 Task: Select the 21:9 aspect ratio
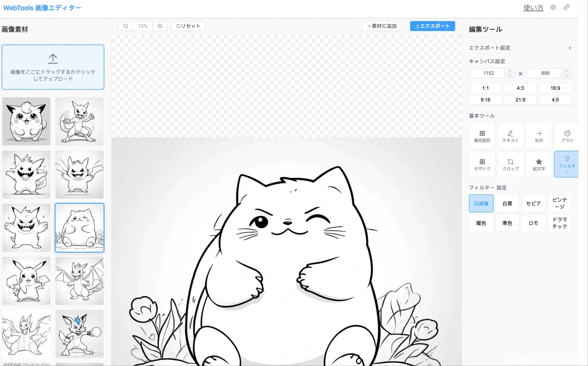(x=520, y=100)
